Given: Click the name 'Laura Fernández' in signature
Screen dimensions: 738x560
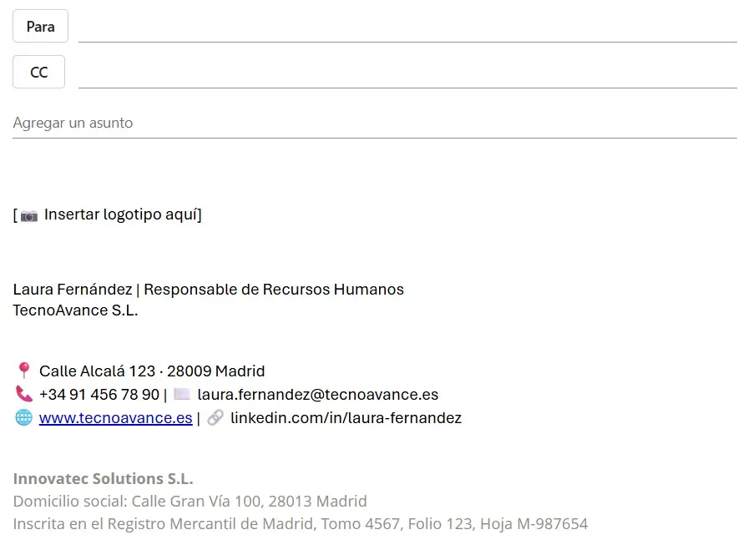Looking at the screenshot, I should pos(72,290).
